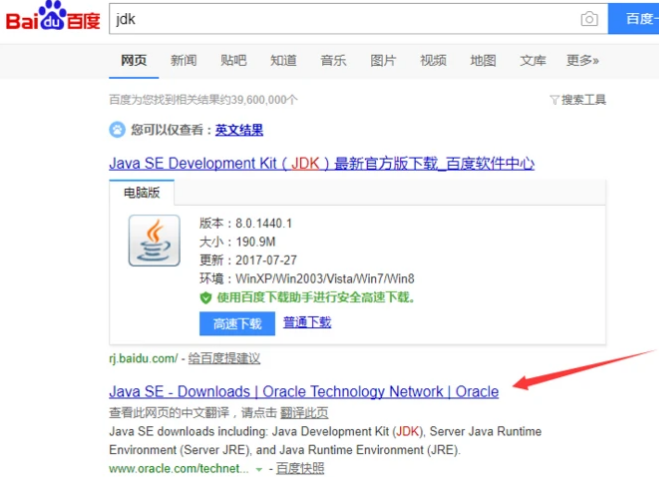
Task: Expand the 更多» menu
Action: (583, 61)
